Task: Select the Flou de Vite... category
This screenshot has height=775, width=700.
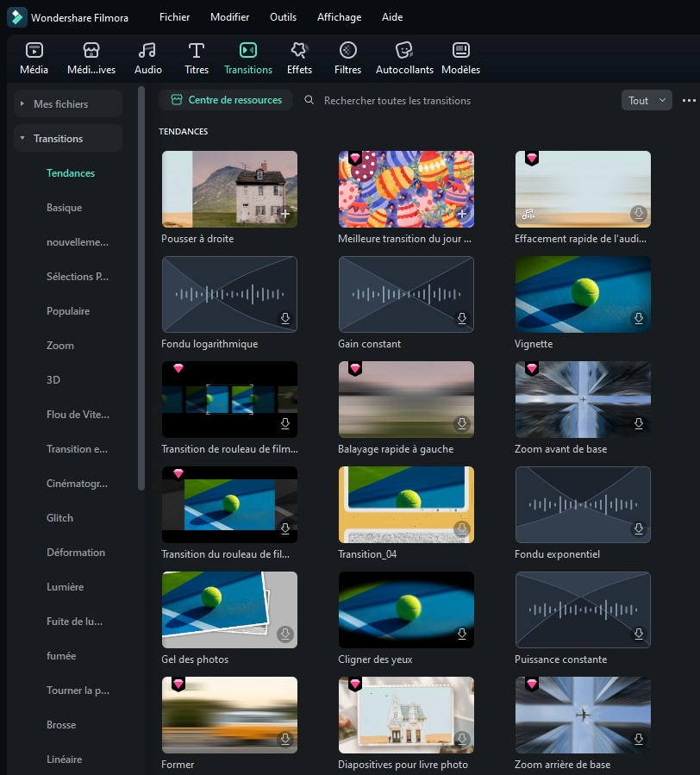Action: (x=78, y=414)
